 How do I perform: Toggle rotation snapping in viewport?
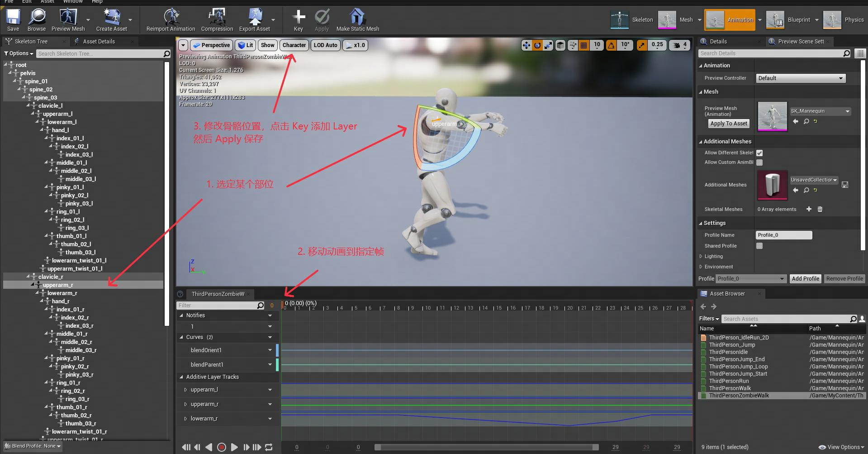coord(611,45)
